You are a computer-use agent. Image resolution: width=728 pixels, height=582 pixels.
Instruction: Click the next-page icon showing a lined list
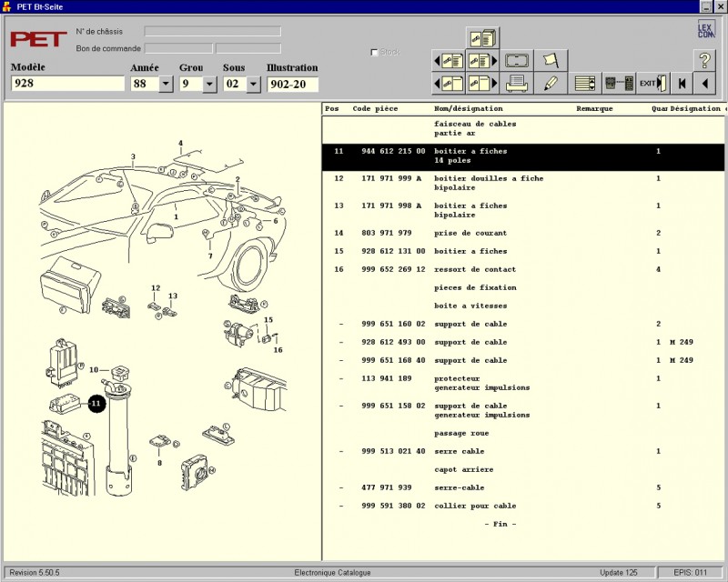tap(482, 61)
